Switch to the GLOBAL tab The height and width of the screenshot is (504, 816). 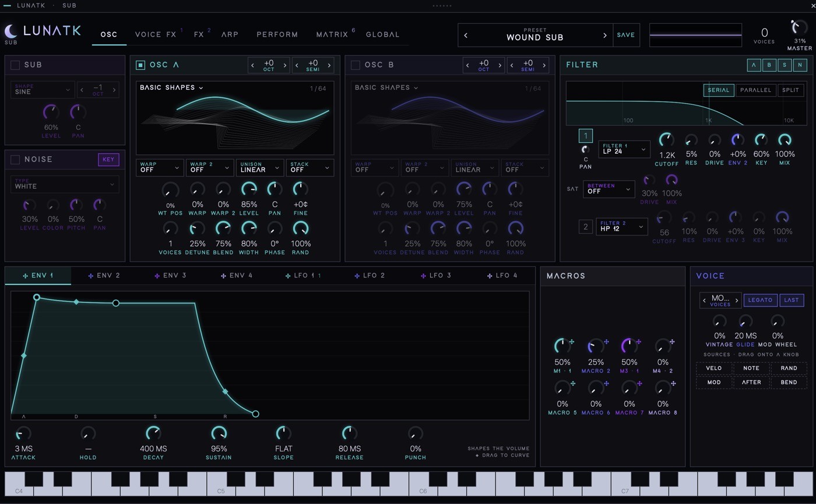coord(383,35)
